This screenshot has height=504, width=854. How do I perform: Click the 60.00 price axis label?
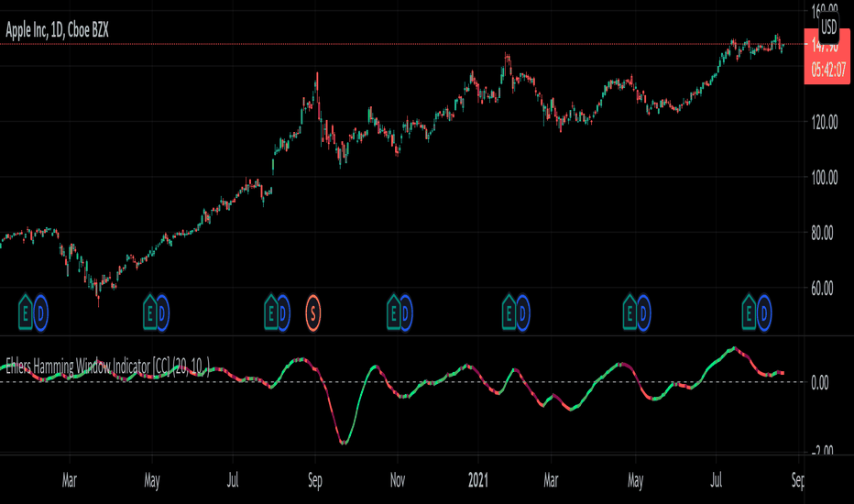pyautogui.click(x=823, y=289)
